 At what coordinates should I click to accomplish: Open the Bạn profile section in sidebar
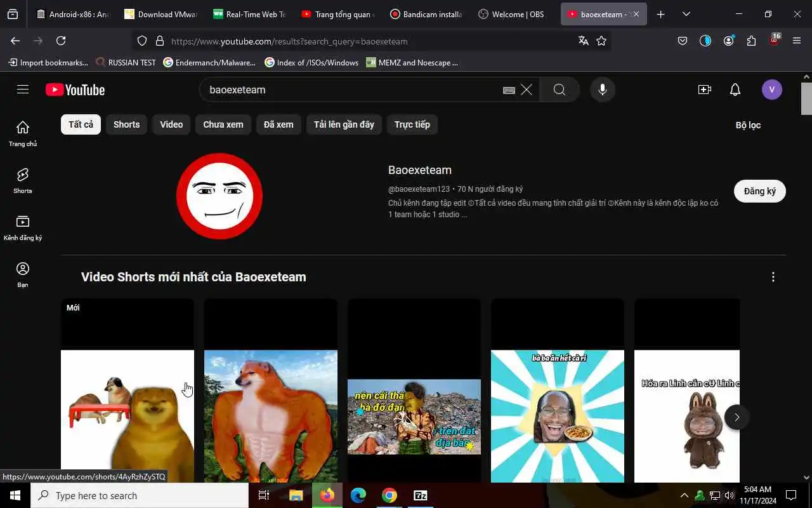click(23, 274)
